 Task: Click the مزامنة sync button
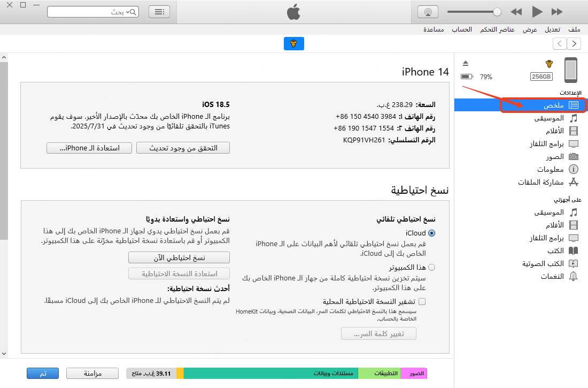[92, 374]
